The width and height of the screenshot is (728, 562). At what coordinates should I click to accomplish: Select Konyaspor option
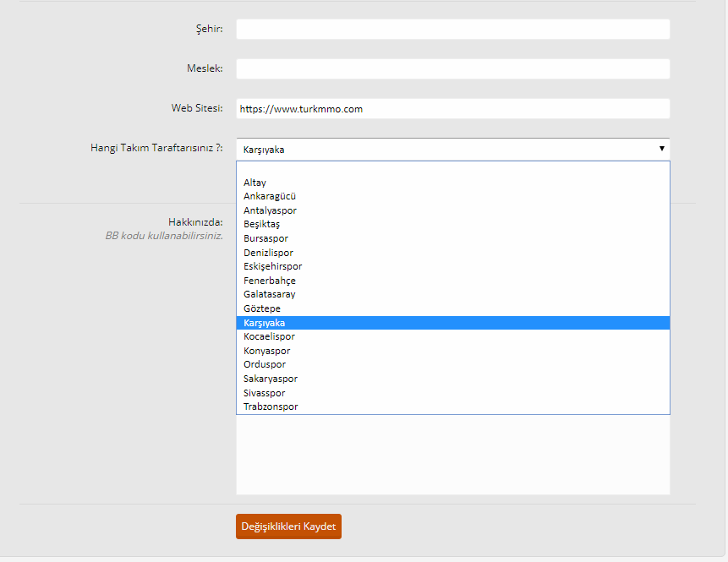click(x=267, y=351)
